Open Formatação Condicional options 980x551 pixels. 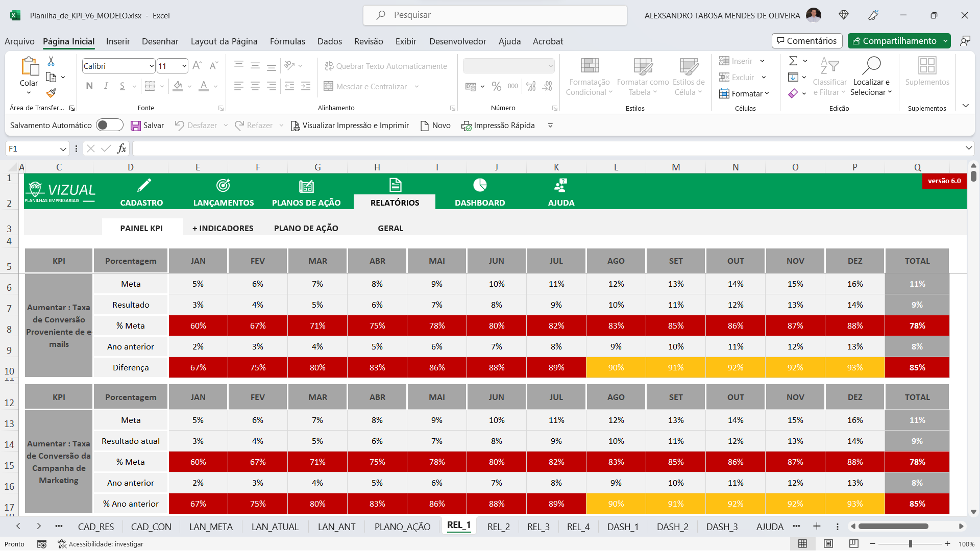pos(589,77)
